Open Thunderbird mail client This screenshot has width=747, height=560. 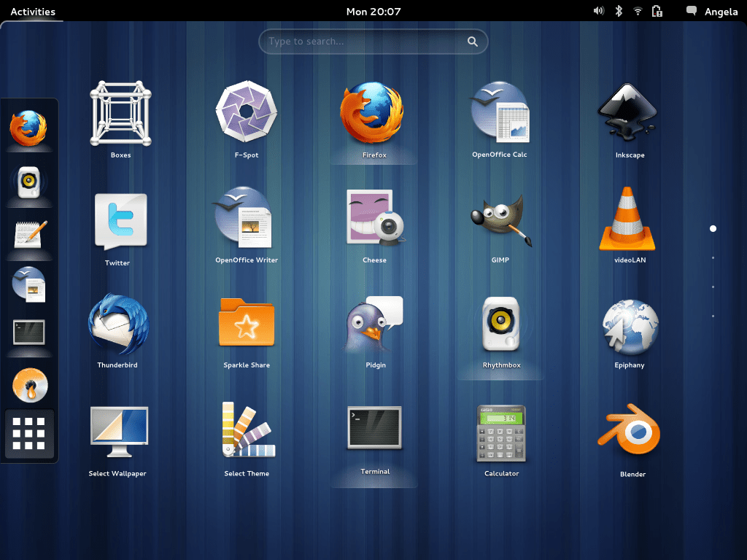coord(119,324)
